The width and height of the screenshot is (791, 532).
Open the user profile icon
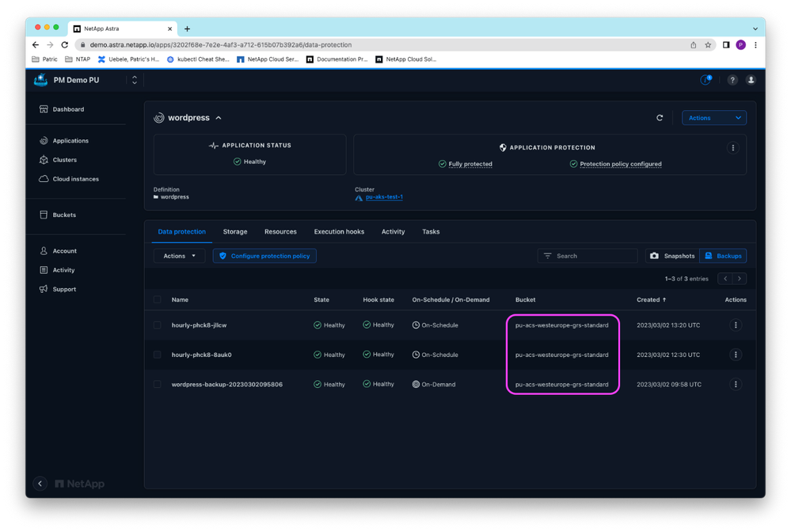[751, 80]
